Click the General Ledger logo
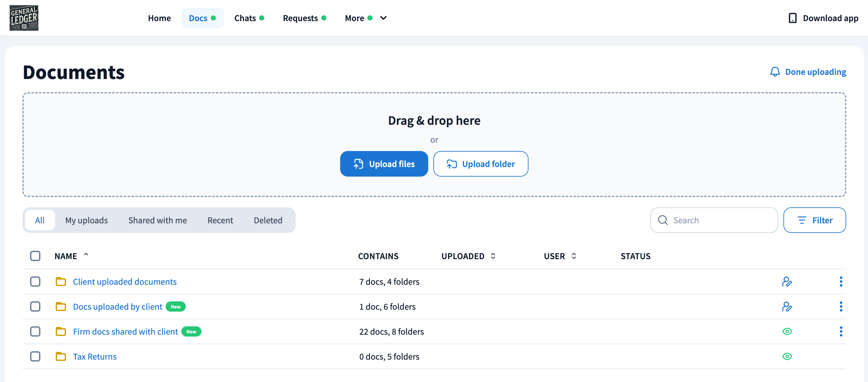The width and height of the screenshot is (868, 382). tap(24, 18)
